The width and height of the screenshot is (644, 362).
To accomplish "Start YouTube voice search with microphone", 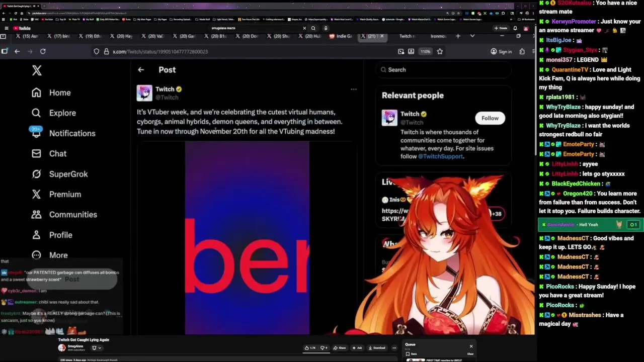I will click(x=326, y=28).
